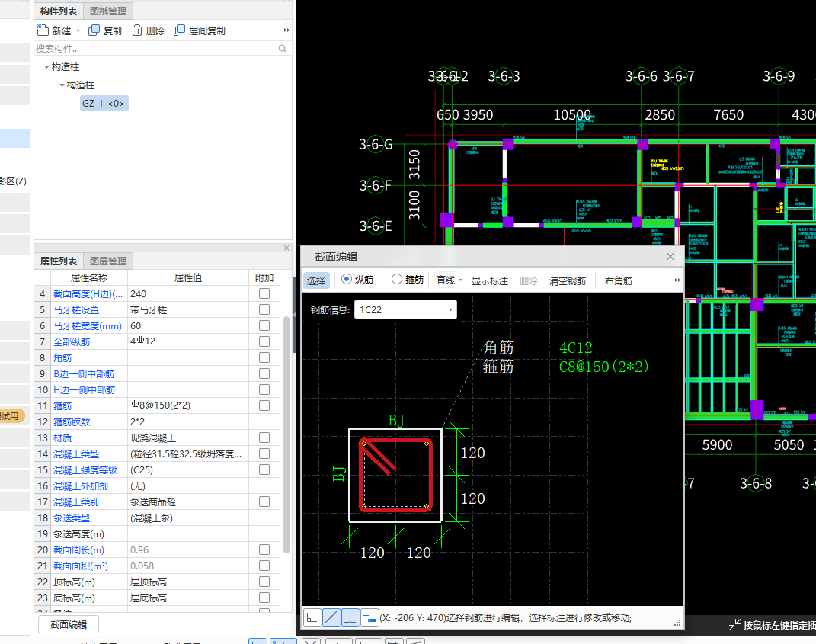Click the 角筋 property name link

click(x=62, y=357)
